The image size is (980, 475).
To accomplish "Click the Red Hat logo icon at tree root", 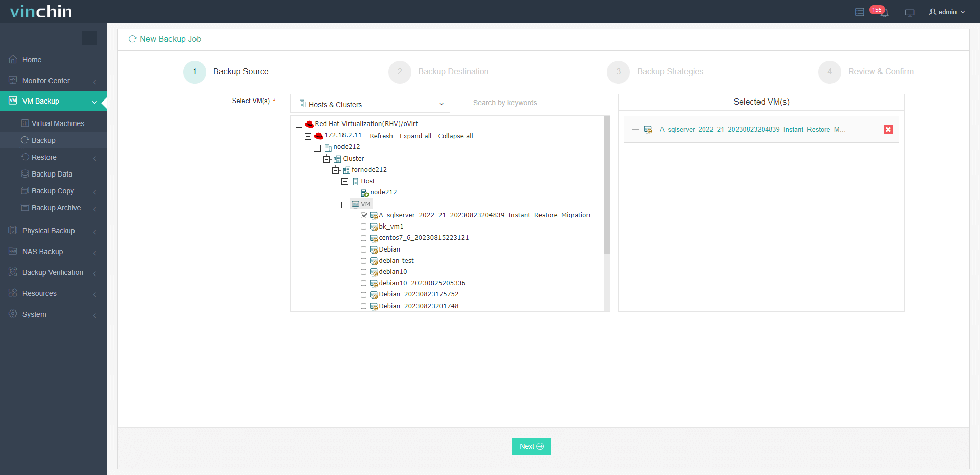I will coord(309,124).
